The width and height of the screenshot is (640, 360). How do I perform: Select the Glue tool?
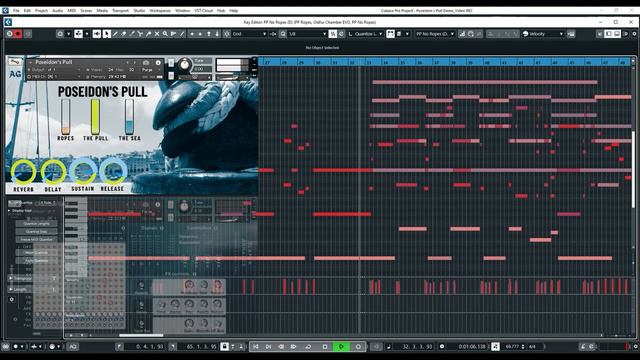[x=148, y=34]
